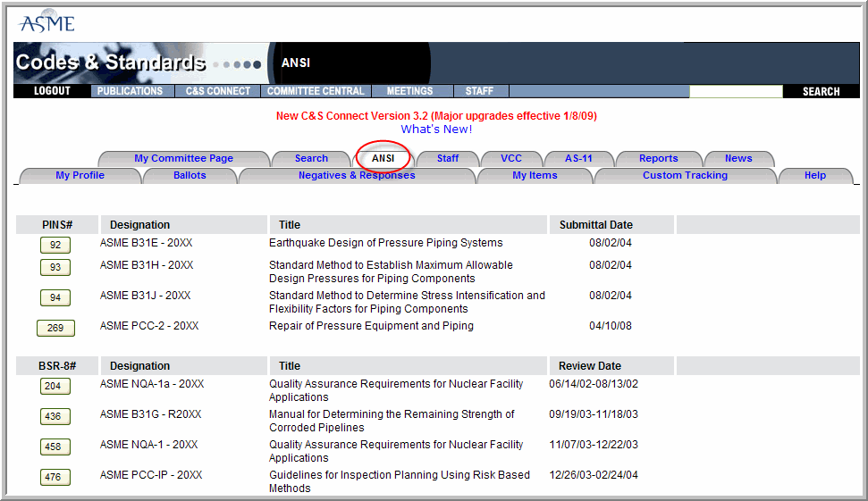The image size is (868, 501).
Task: Select designation ASME NQA-1 - 20XX
Action: [x=148, y=445]
